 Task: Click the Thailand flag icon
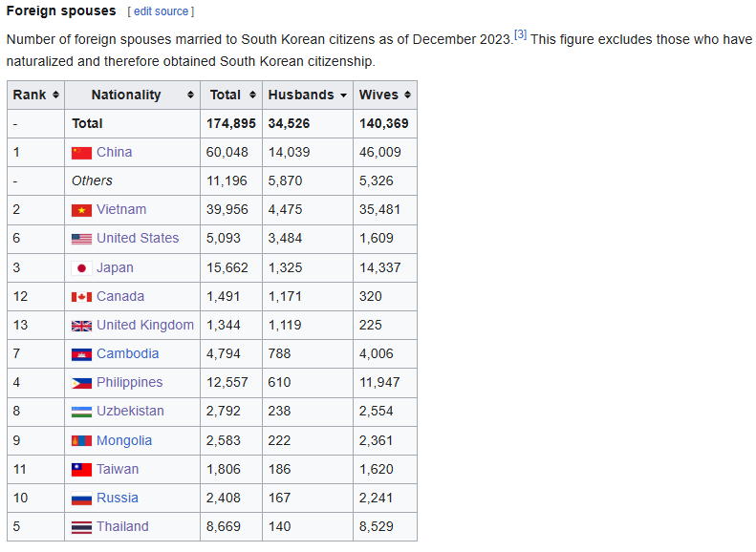pyautogui.click(x=81, y=527)
